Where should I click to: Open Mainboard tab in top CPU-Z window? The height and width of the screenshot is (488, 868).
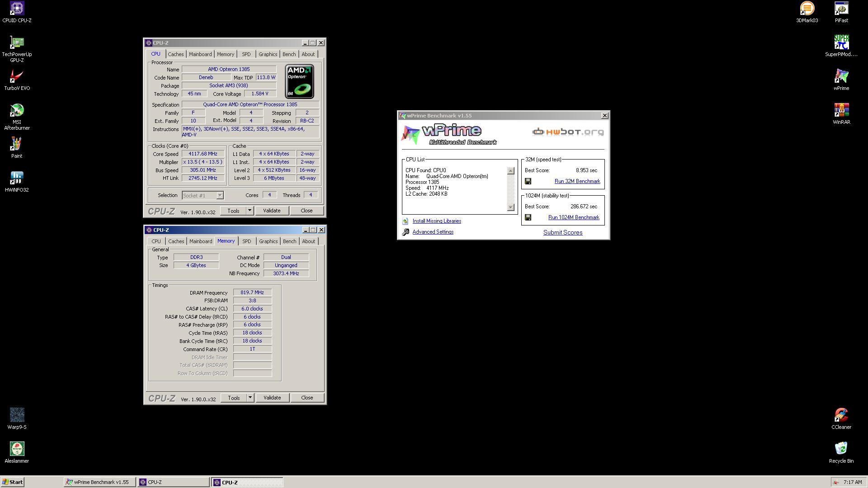200,54
